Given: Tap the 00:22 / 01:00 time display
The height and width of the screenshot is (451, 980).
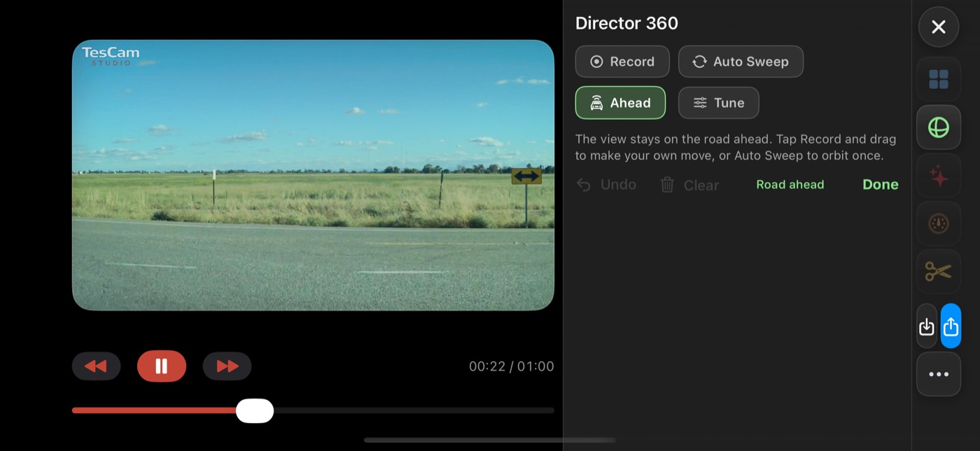Looking at the screenshot, I should [511, 366].
